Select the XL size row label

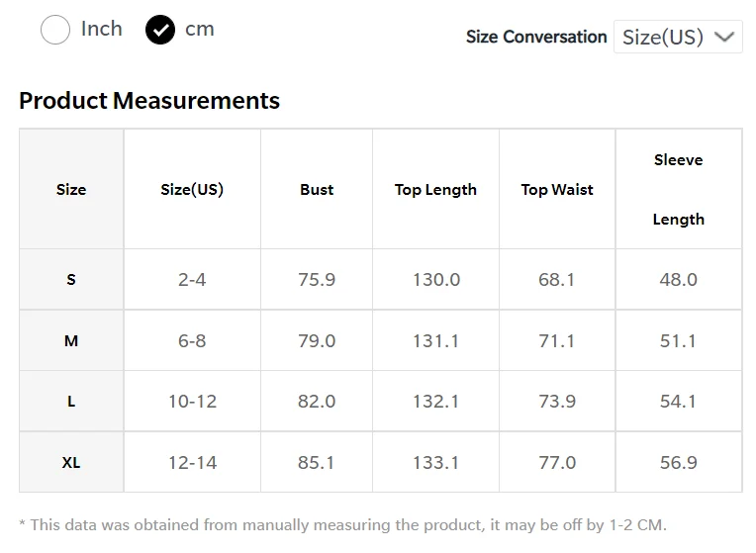coord(71,462)
